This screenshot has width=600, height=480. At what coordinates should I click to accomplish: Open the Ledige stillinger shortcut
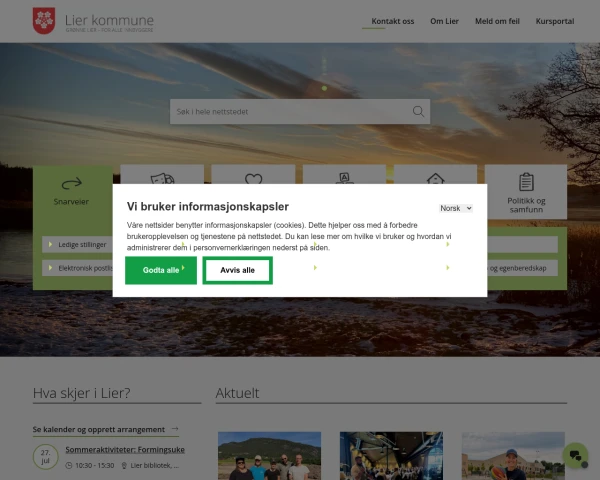point(77,245)
